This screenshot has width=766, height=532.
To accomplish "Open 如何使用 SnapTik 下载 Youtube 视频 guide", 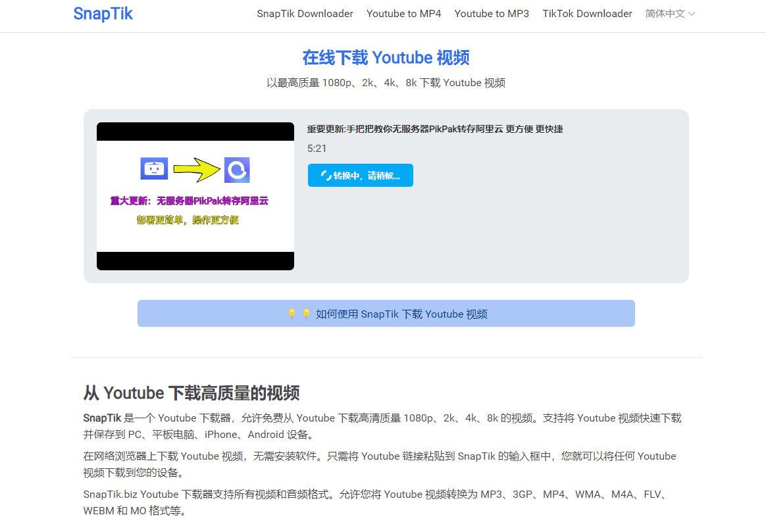I will 401,314.
